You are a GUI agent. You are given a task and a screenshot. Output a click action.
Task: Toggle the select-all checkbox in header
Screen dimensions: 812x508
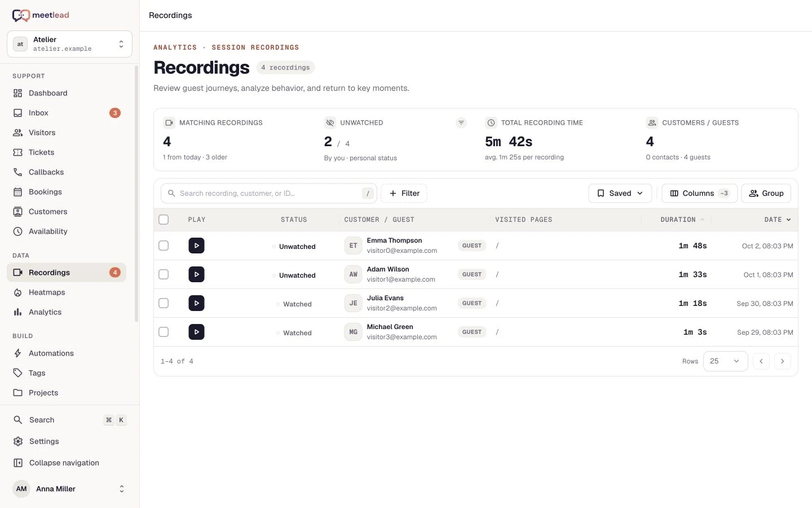pos(164,220)
